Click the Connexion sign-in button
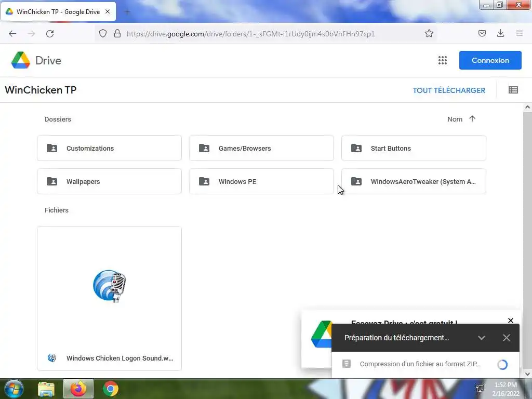Screen dimensions: 532x399 coord(490,60)
